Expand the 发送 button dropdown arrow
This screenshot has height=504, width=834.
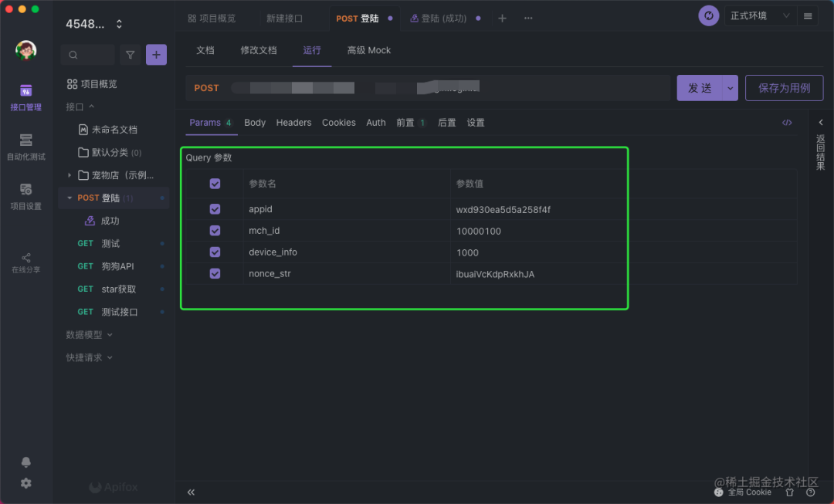point(731,88)
